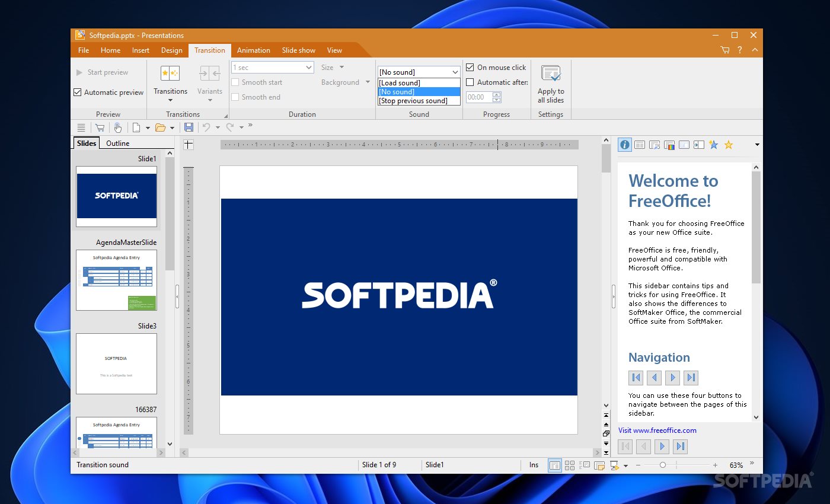Click the zoom in plus button
830x504 pixels.
pos(715,465)
